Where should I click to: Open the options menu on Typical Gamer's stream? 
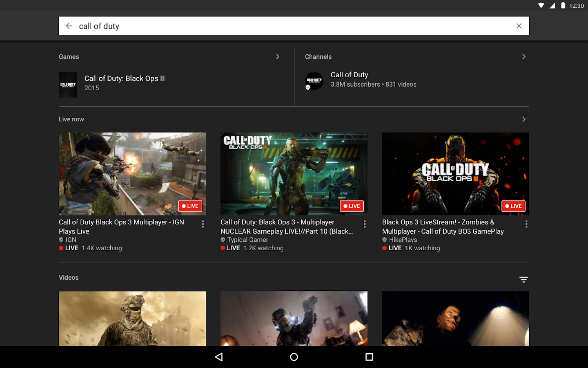tap(365, 224)
